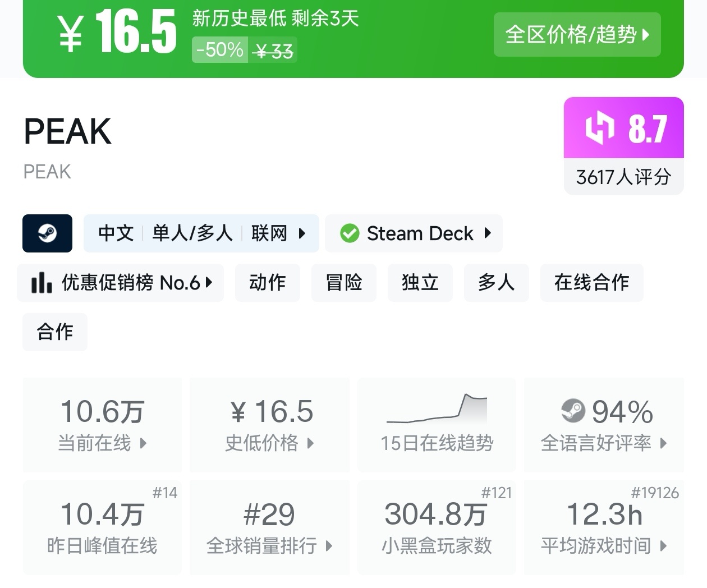Viewport: 707px width, 588px height.
Task: Open 优惠促销榜 No.6 ranking arrow
Action: (209, 282)
